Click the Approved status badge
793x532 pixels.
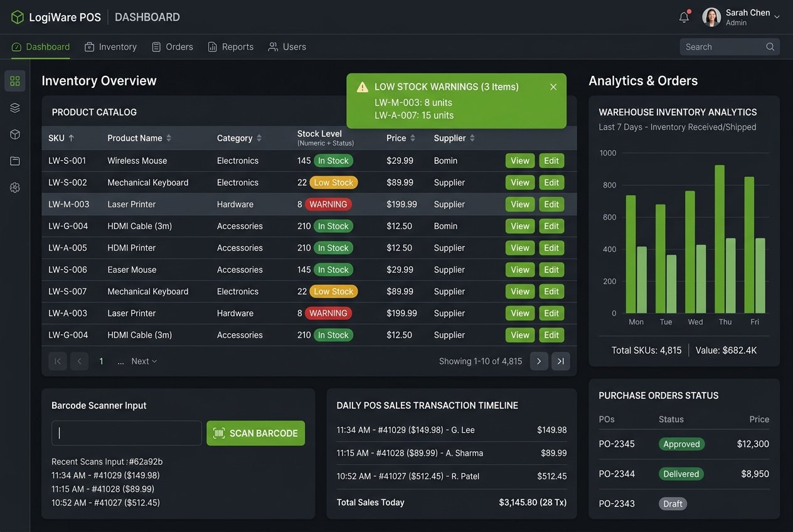click(681, 444)
